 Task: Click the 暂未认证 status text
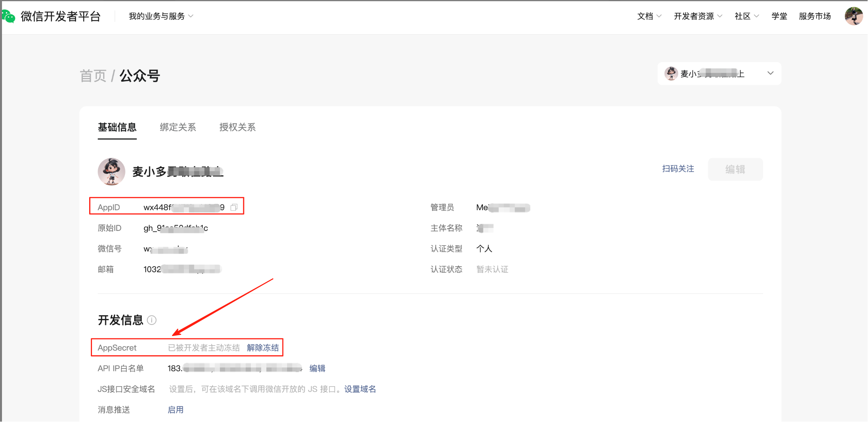tap(493, 270)
